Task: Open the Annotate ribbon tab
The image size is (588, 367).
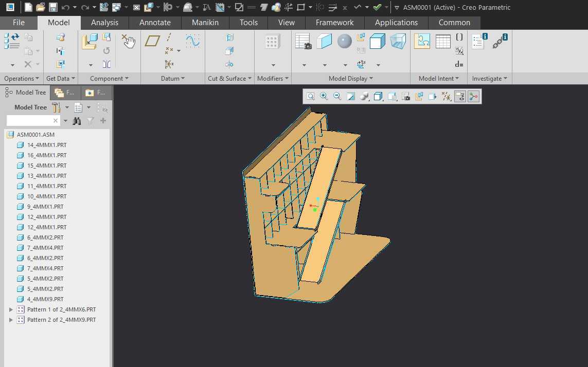Action: tap(155, 23)
